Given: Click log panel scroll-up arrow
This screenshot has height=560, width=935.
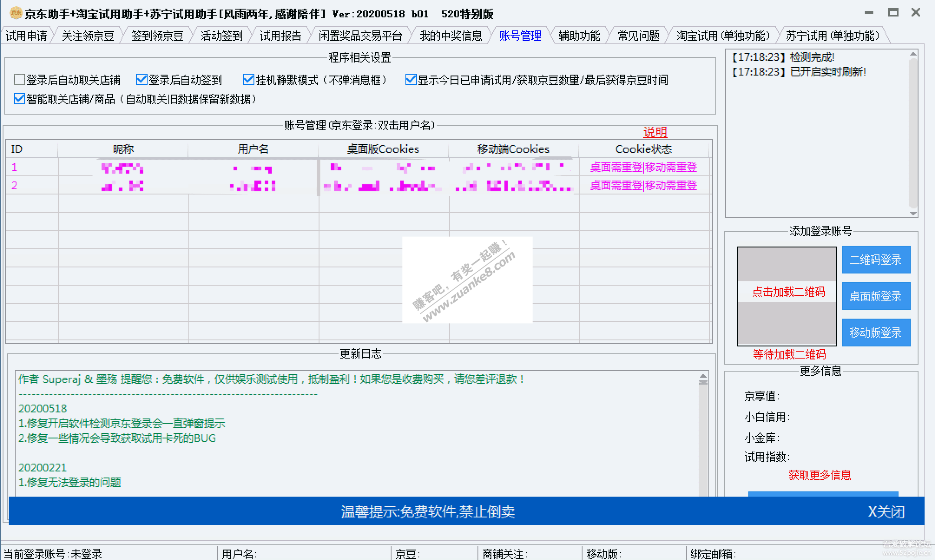Looking at the screenshot, I should click(913, 54).
